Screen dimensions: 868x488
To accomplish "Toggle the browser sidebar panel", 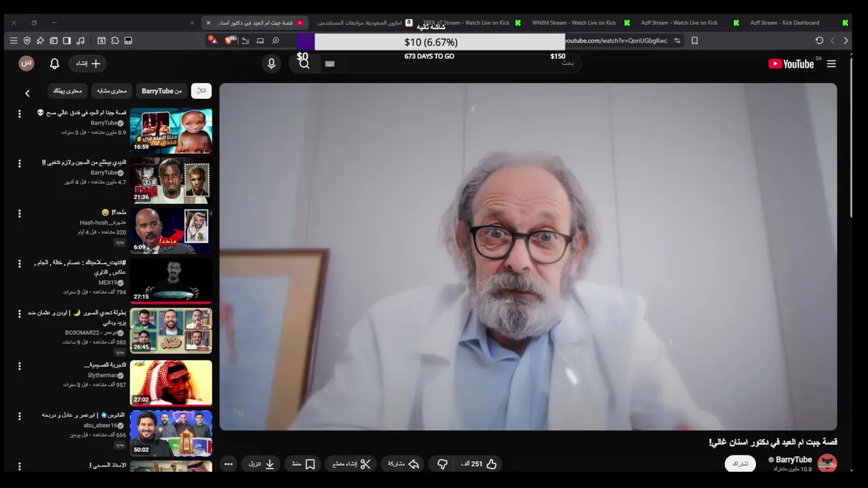I will (x=66, y=41).
